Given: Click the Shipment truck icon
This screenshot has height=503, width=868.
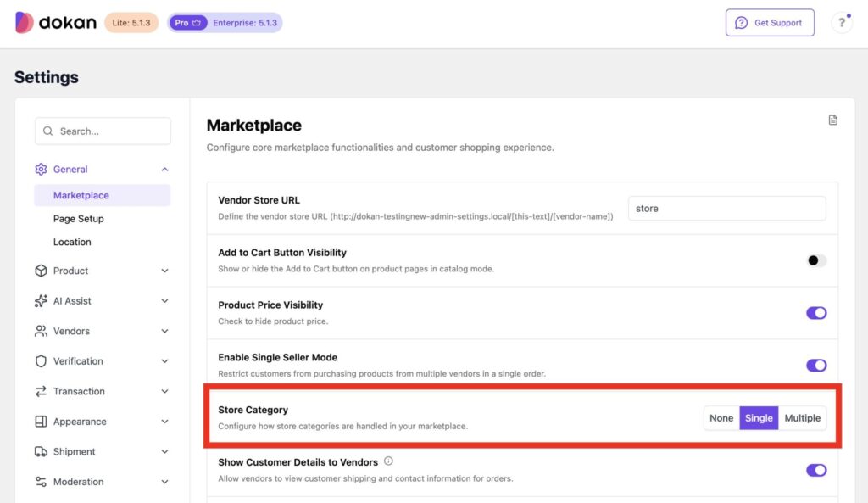Looking at the screenshot, I should tap(41, 451).
